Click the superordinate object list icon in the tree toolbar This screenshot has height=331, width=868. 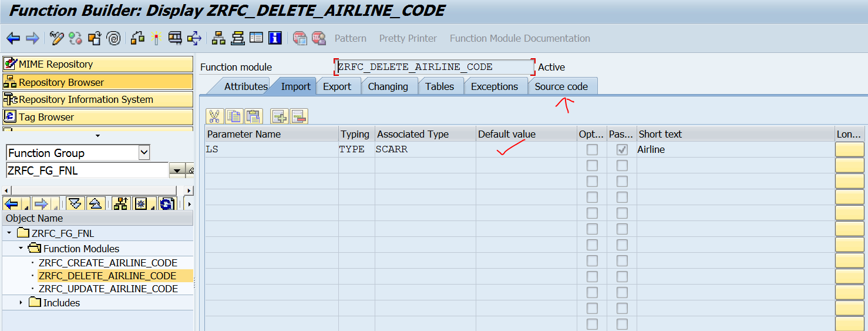[x=121, y=204]
